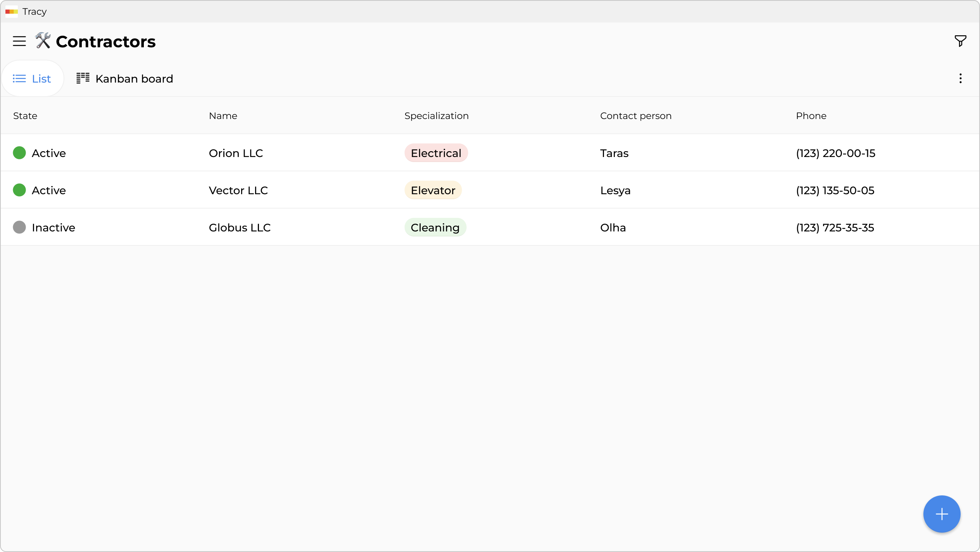
Task: Select the Cleaning specialization tag
Action: coord(435,228)
